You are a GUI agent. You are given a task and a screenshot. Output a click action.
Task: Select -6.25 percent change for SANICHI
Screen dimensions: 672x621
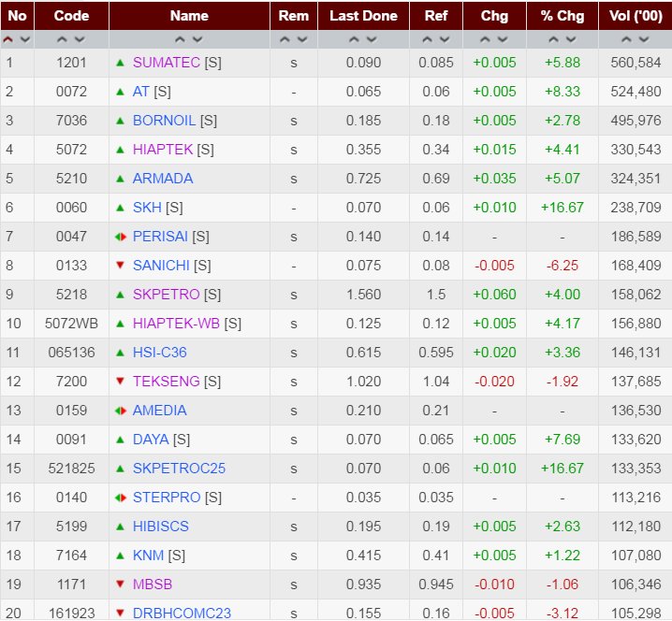coord(562,266)
